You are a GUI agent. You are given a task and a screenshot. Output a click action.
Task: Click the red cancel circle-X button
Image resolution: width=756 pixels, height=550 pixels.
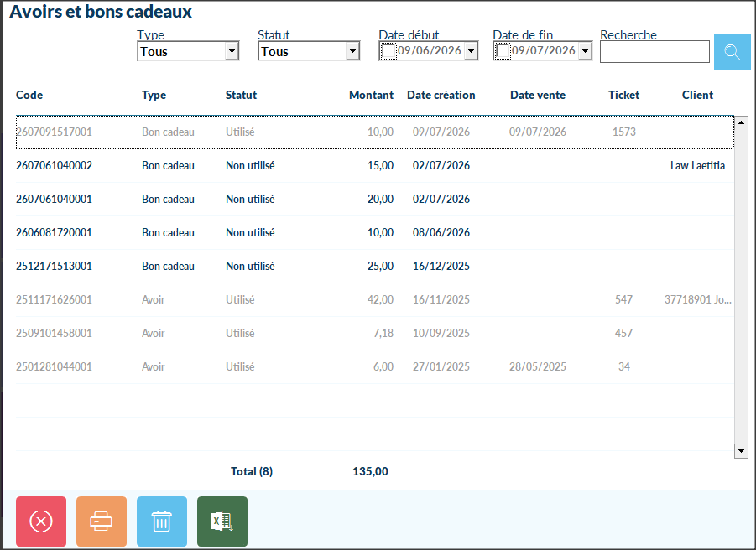point(41,521)
